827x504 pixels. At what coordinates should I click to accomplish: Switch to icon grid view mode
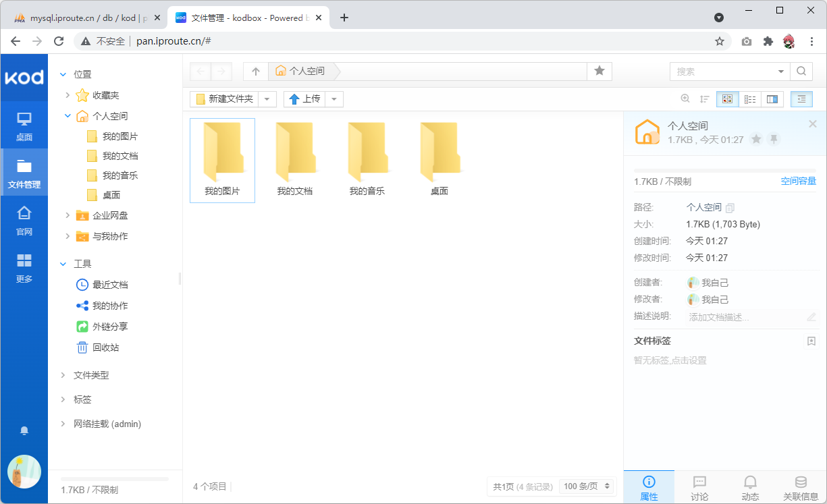pos(727,99)
